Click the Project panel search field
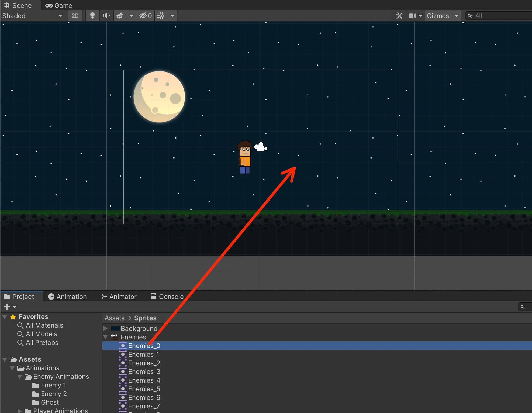The image size is (532, 413). click(525, 307)
